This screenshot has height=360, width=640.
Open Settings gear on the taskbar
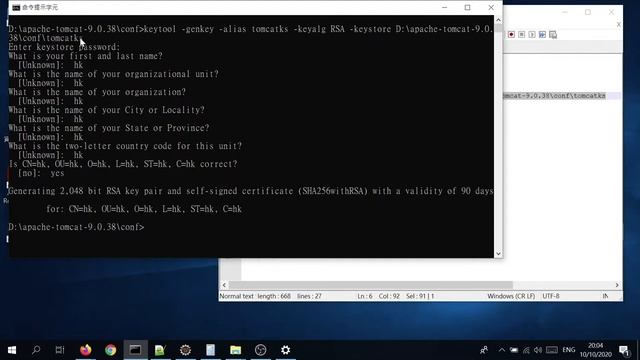click(x=285, y=350)
